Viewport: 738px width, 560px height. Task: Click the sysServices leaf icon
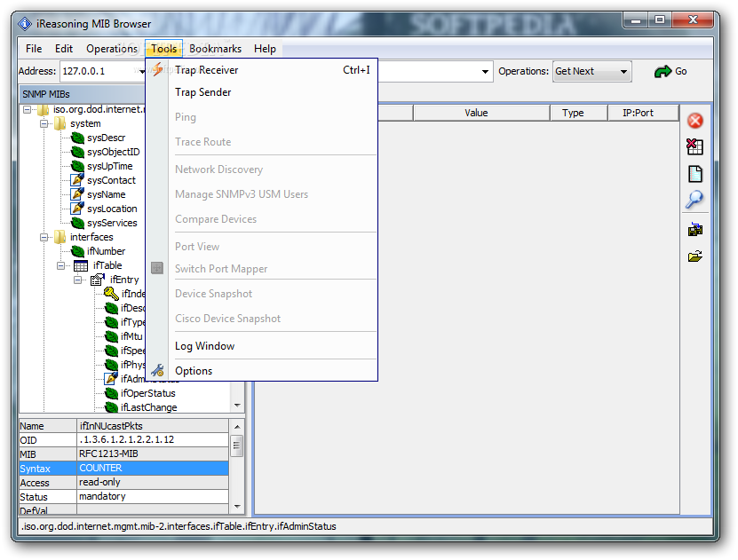[77, 223]
